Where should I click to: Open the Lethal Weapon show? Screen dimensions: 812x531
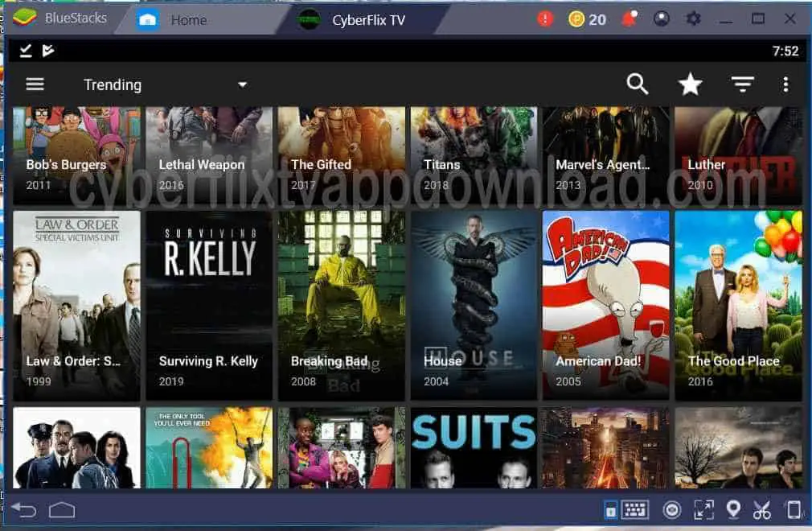tap(209, 155)
